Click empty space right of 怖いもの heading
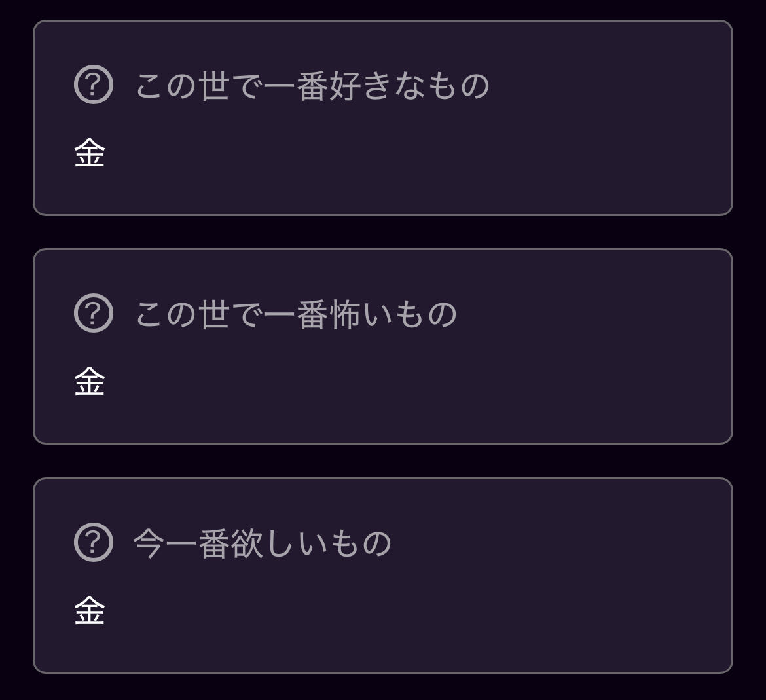Image resolution: width=766 pixels, height=700 pixels. tap(589, 314)
